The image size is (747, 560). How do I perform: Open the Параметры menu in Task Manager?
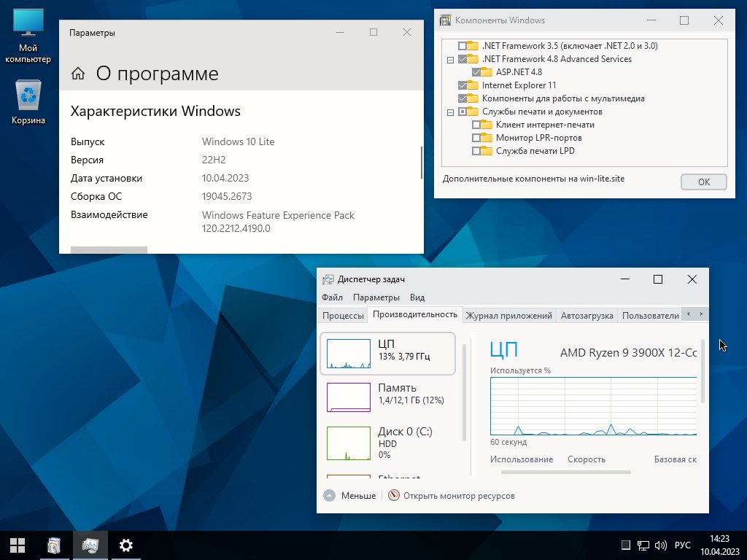click(x=376, y=297)
